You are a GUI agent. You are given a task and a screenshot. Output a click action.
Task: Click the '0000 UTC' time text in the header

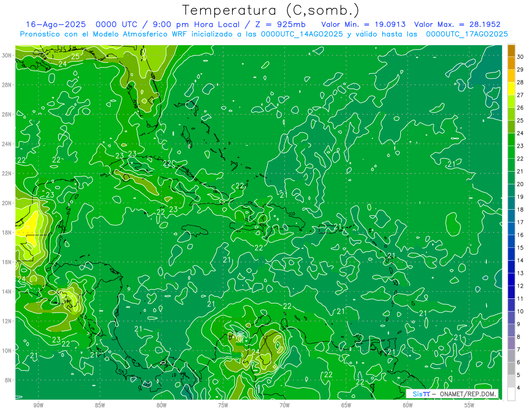point(116,24)
